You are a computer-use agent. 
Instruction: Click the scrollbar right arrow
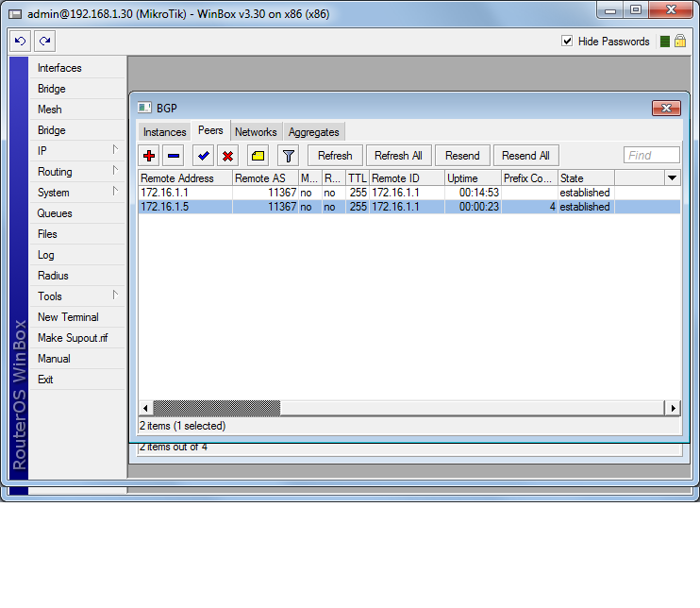click(673, 408)
